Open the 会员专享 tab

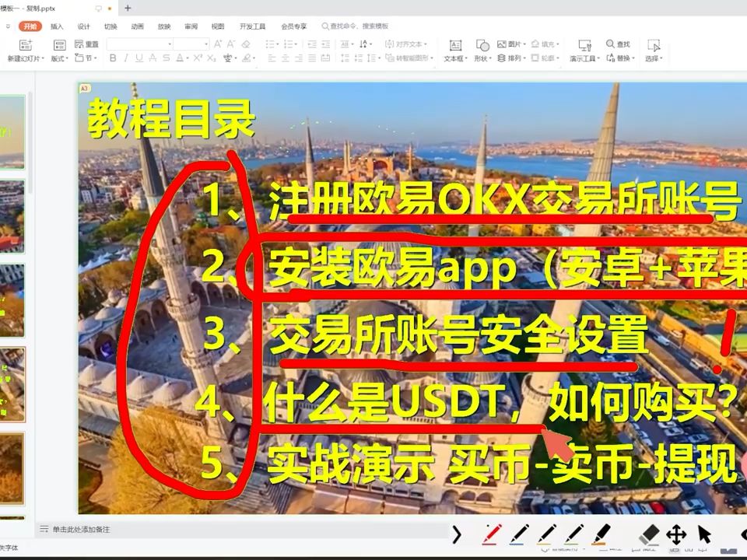click(x=294, y=26)
